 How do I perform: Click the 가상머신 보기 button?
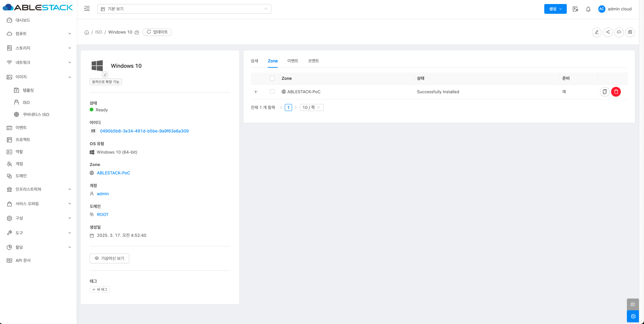(x=109, y=258)
